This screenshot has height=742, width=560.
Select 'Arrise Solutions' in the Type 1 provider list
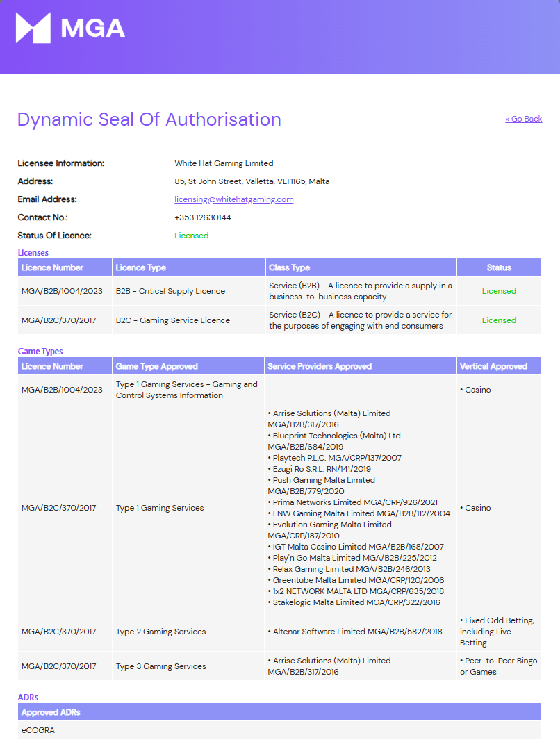coord(329,419)
